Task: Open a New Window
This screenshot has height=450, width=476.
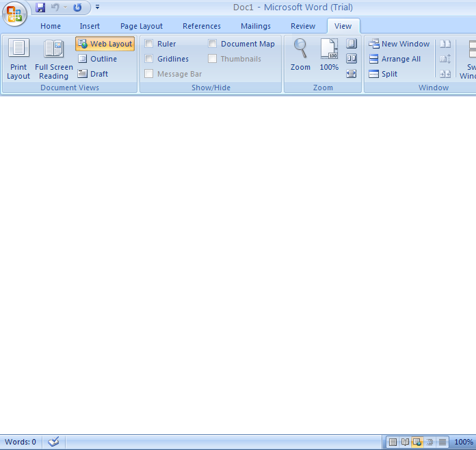Action: pyautogui.click(x=399, y=44)
